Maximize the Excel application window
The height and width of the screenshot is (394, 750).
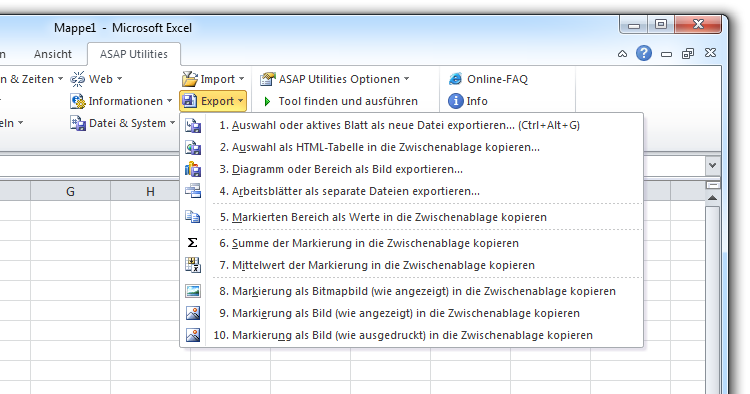tap(661, 24)
